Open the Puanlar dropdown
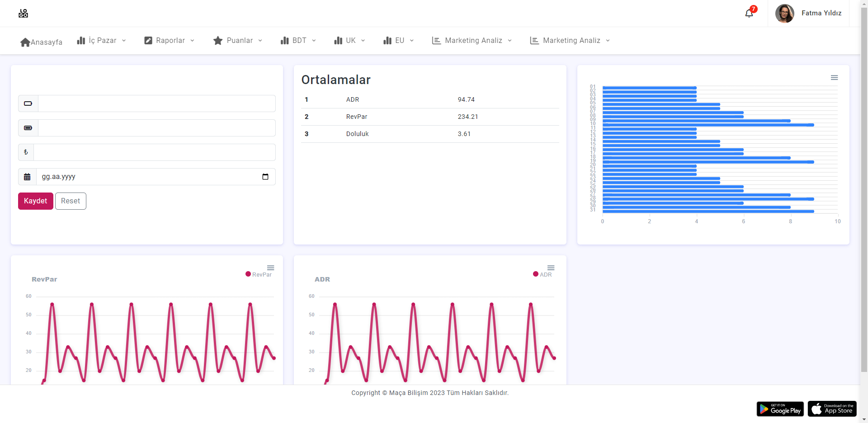 (238, 41)
